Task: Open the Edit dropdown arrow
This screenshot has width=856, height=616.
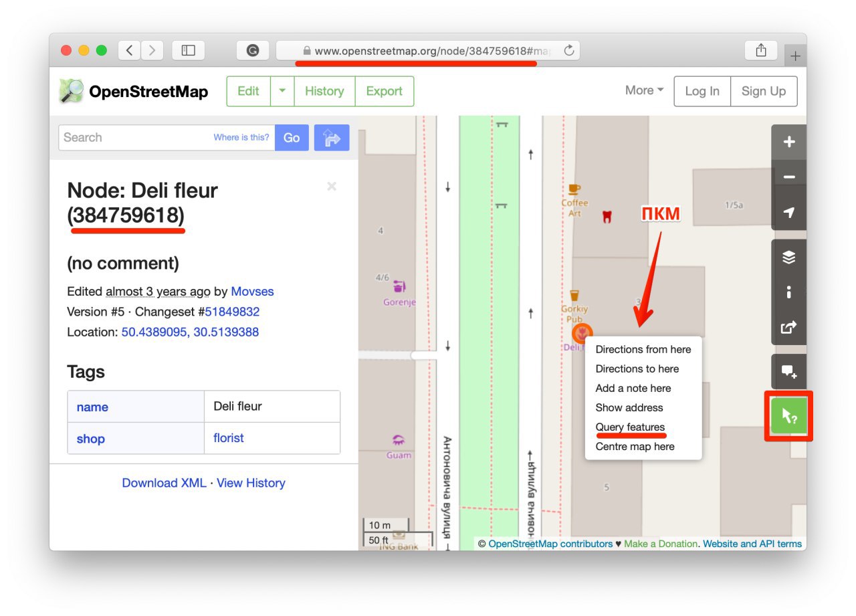Action: [x=282, y=92]
